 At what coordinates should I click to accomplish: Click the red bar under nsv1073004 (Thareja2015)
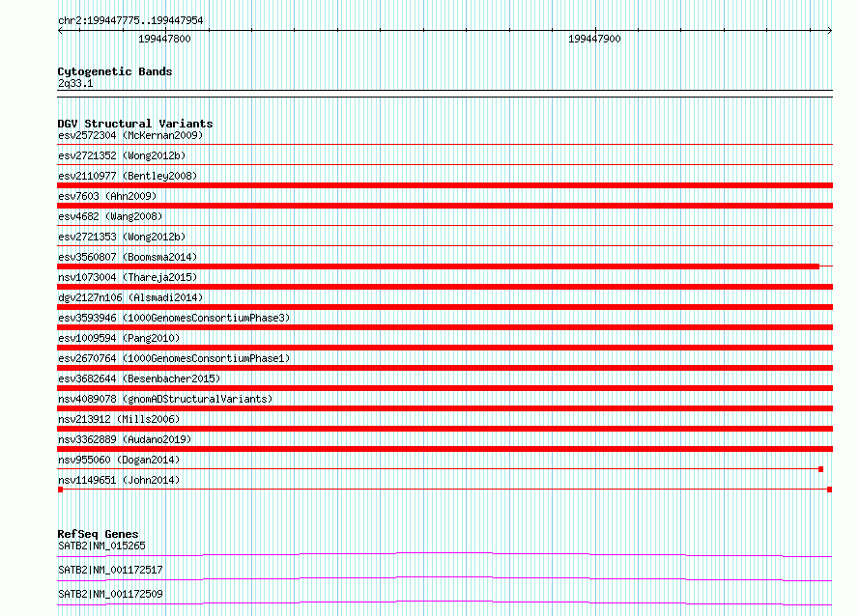click(x=444, y=287)
